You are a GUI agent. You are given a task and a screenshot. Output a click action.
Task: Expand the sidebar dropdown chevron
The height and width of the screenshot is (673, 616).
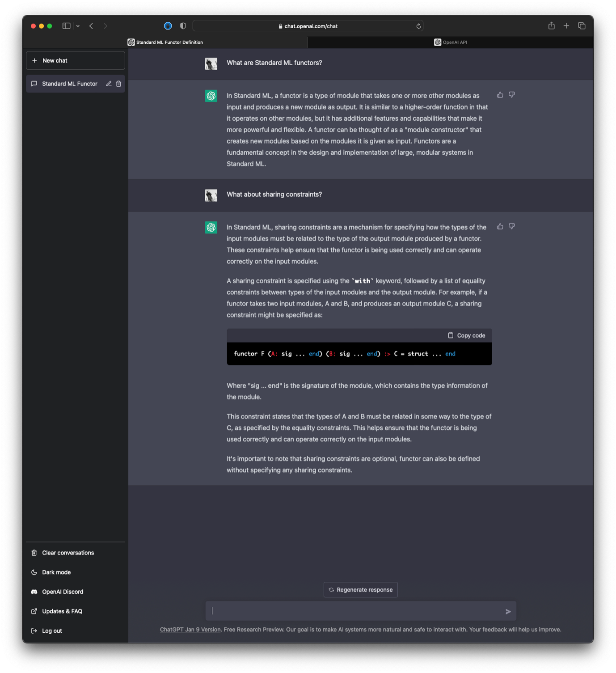(x=78, y=26)
